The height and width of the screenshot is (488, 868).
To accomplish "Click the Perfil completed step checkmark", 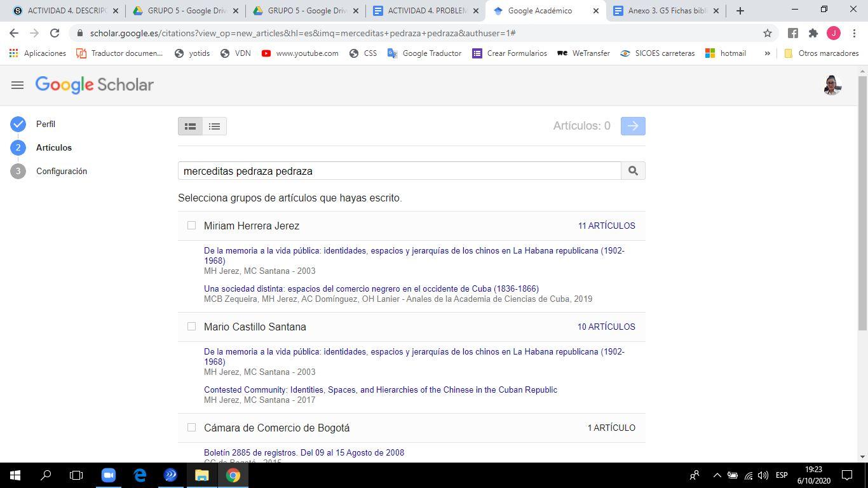I will click(18, 124).
